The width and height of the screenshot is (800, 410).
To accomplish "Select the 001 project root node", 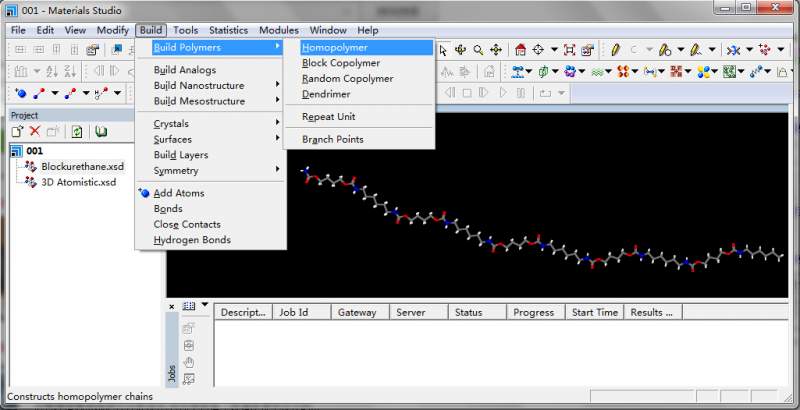I will [35, 151].
